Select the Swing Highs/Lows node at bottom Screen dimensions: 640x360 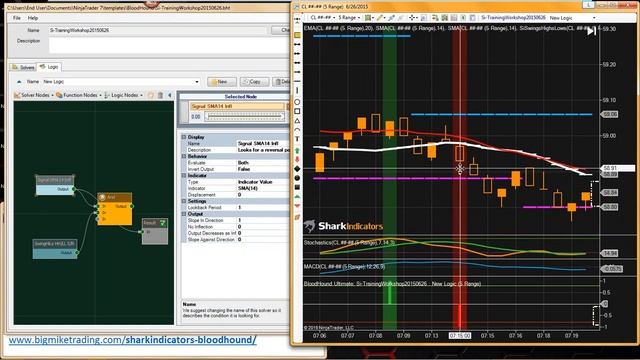(55, 249)
